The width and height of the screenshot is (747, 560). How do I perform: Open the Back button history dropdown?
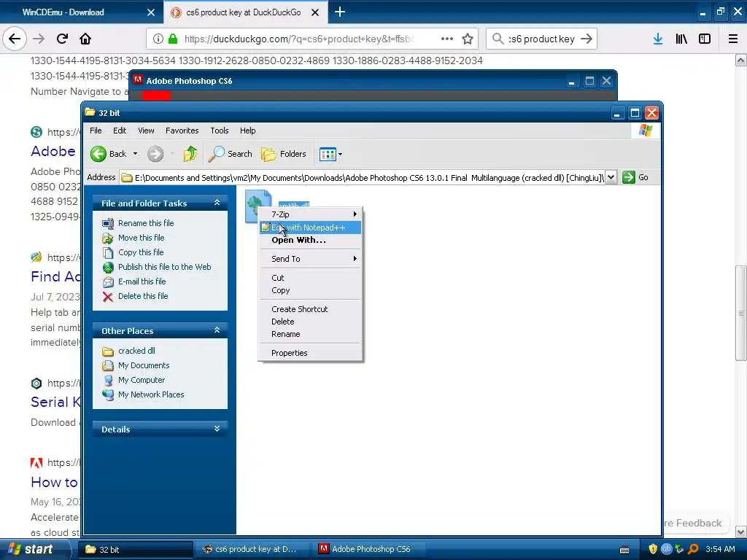(x=135, y=154)
